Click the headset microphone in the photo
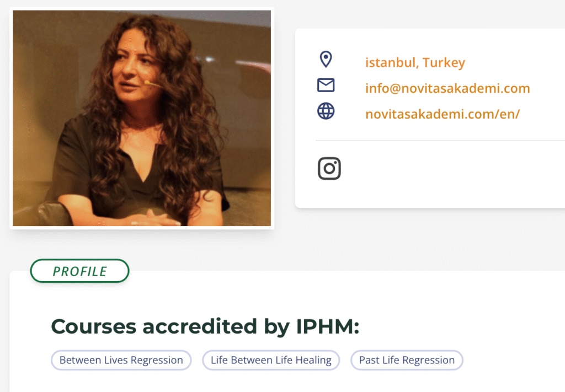The width and height of the screenshot is (565, 392). tap(152, 84)
